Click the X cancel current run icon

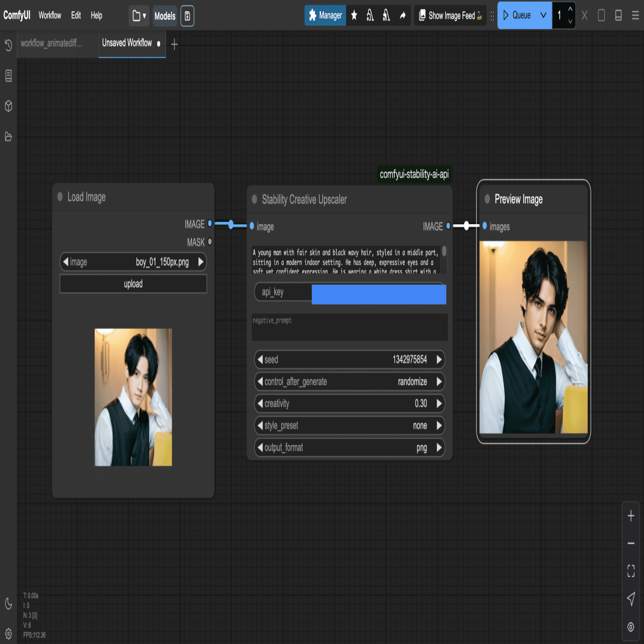pos(584,16)
